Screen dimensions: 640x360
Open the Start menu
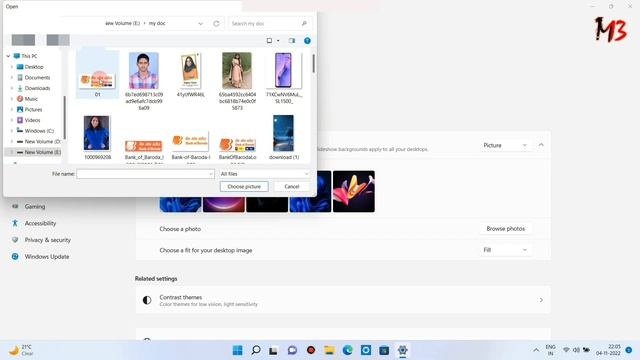pos(237,350)
